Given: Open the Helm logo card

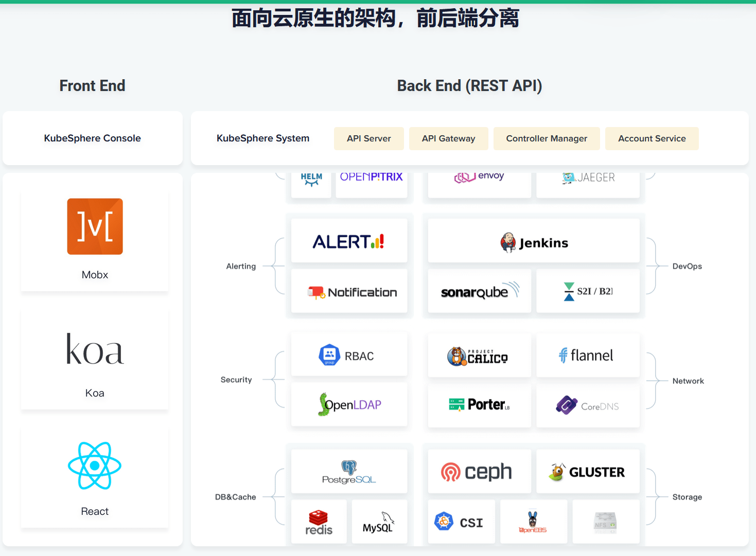Looking at the screenshot, I should point(311,184).
